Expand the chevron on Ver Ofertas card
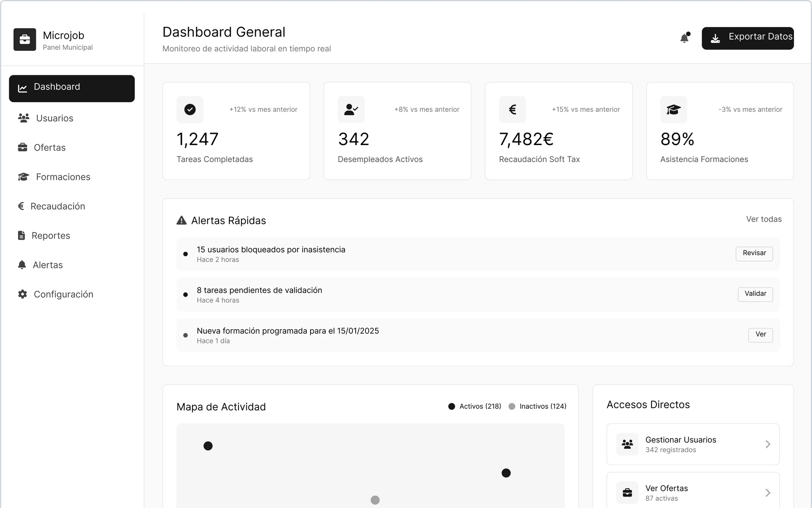The width and height of the screenshot is (812, 508). [x=768, y=493]
